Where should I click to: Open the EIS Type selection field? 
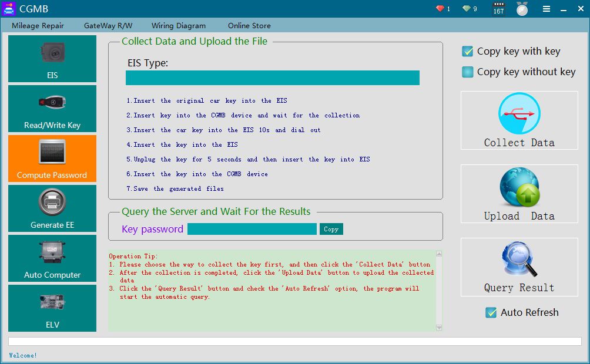click(x=272, y=77)
